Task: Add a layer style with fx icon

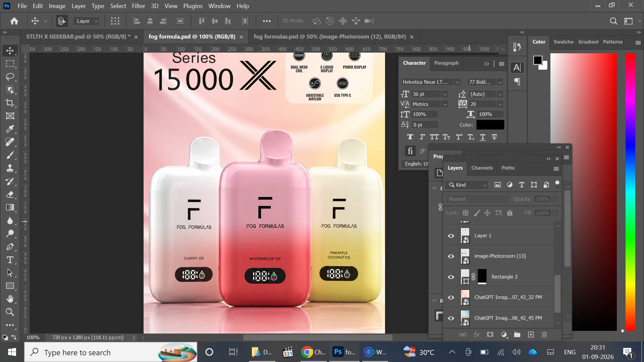Action: (477, 335)
